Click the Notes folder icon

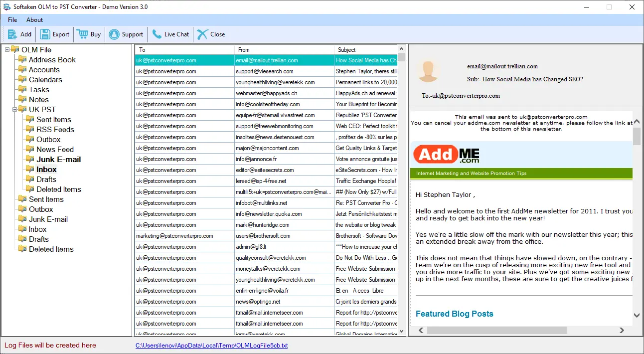tap(22, 99)
